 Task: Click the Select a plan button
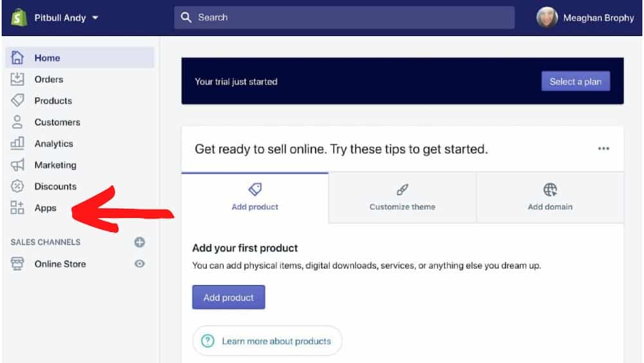575,81
